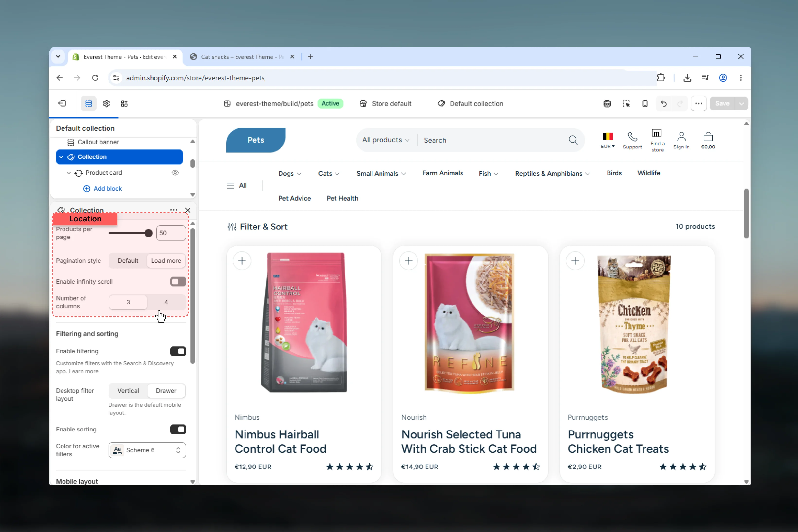Open the Wildlife menu item
798x532 pixels.
click(x=649, y=173)
